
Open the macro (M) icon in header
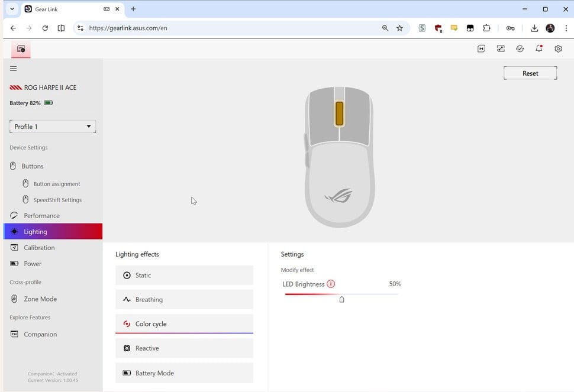(x=481, y=48)
